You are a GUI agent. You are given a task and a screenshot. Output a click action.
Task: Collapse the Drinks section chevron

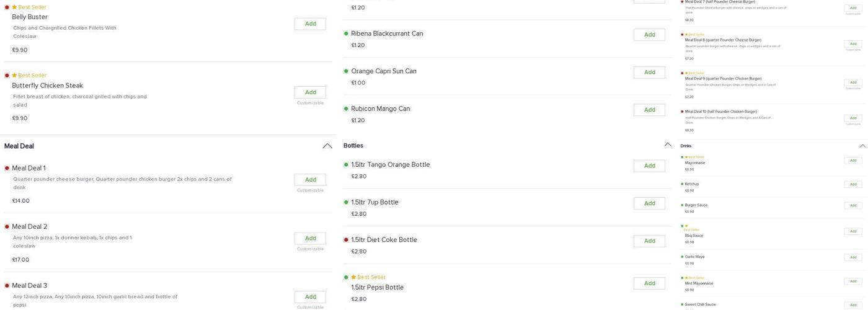[x=862, y=146]
